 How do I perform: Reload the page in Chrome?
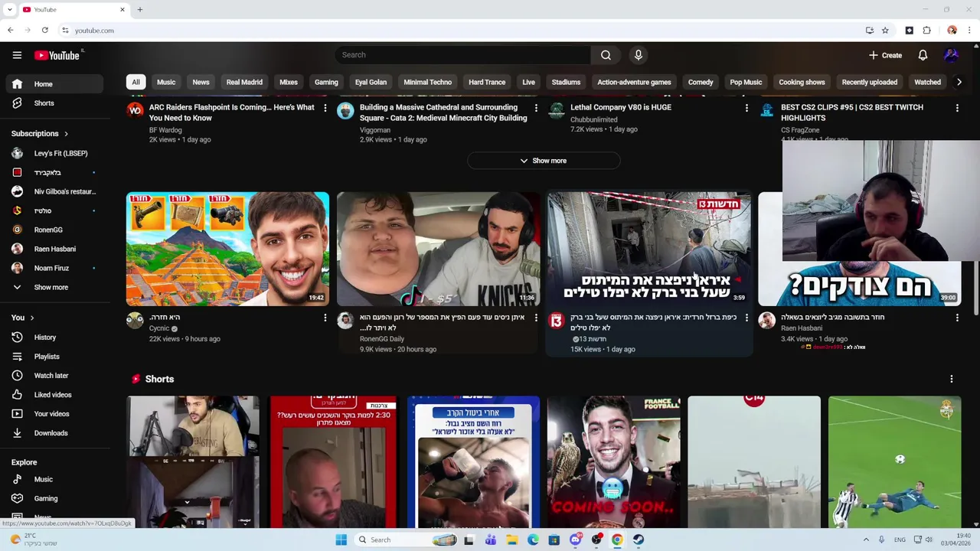coord(44,31)
